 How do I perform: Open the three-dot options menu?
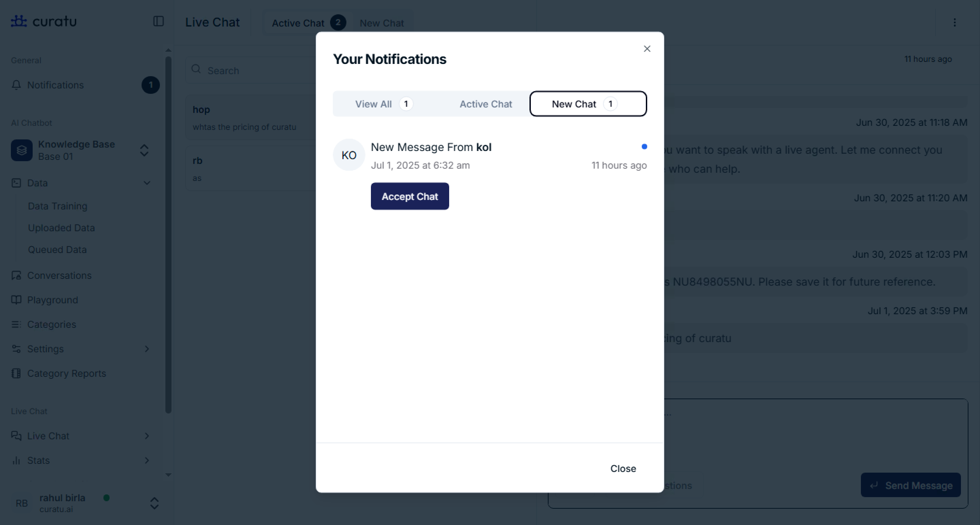(954, 22)
